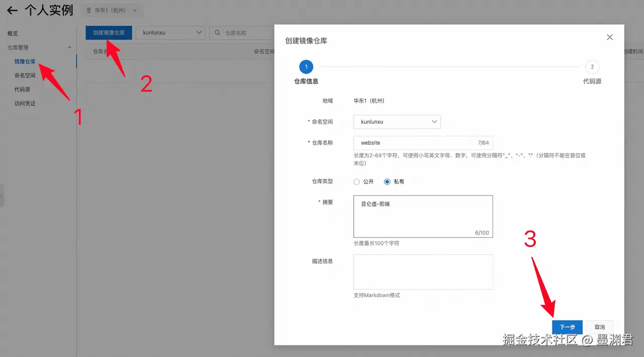Open the 命名空间 dropdown in dialog
Screen dimensions: 644x357
tap(397, 122)
